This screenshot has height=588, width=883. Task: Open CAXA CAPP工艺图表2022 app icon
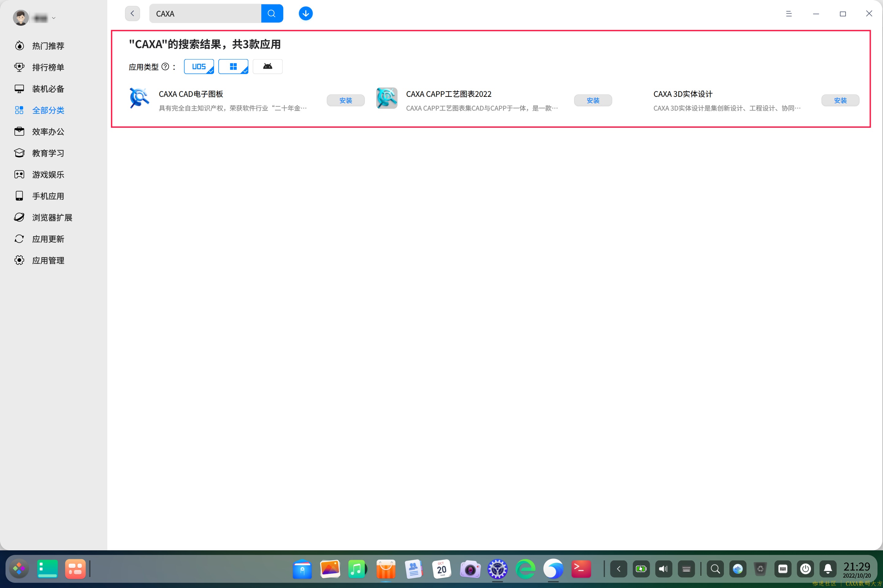tap(387, 98)
